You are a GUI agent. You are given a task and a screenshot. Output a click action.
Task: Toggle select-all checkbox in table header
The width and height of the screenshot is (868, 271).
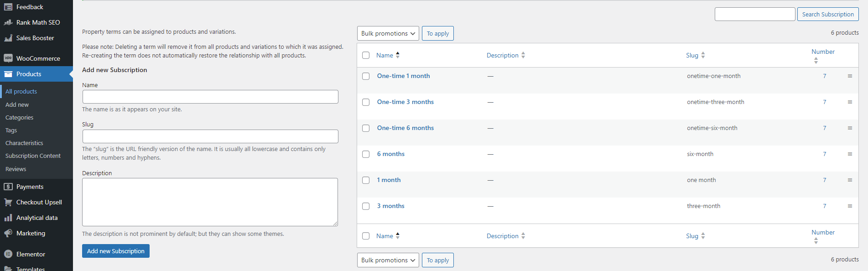pyautogui.click(x=366, y=55)
